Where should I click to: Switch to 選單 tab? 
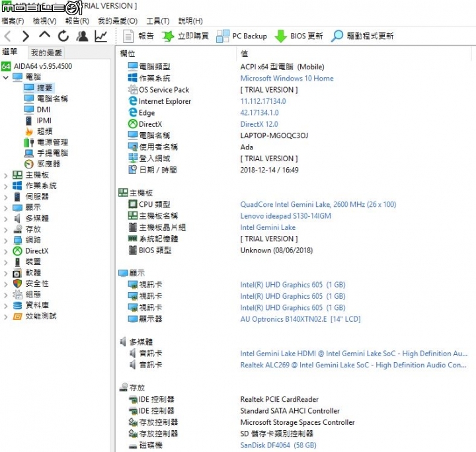pos(10,52)
